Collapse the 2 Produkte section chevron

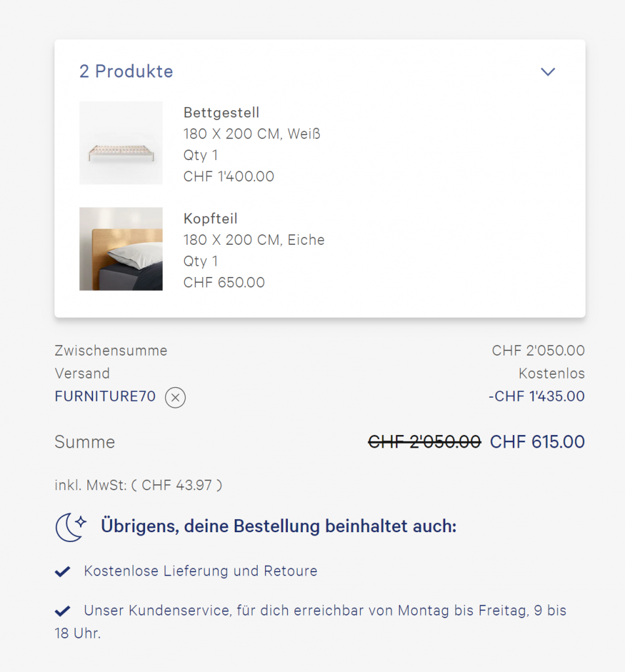coord(548,72)
